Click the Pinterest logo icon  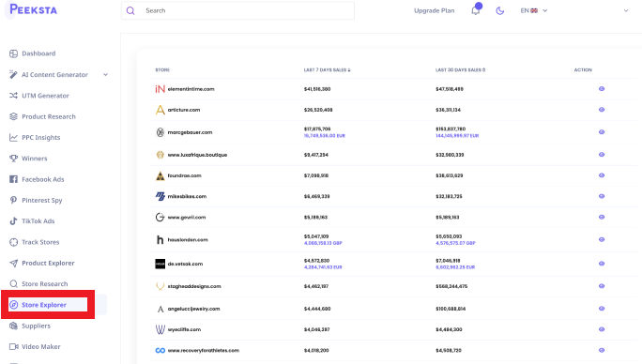pos(13,200)
